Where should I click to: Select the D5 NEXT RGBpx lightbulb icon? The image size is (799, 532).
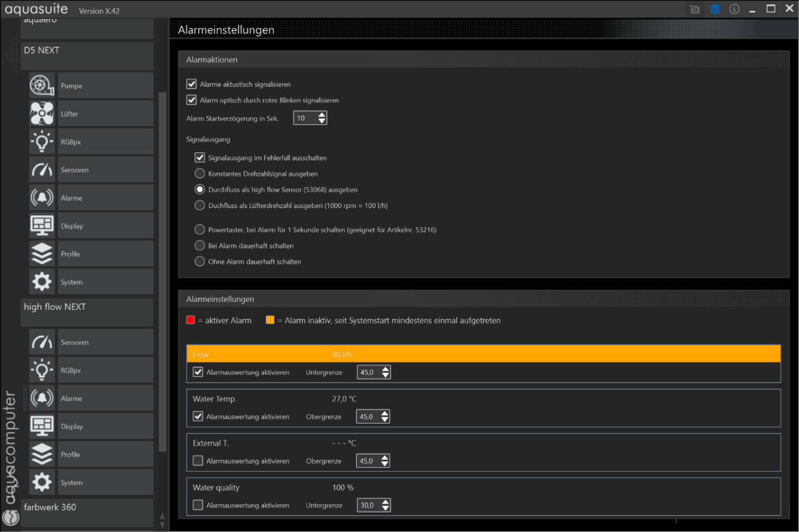point(42,142)
